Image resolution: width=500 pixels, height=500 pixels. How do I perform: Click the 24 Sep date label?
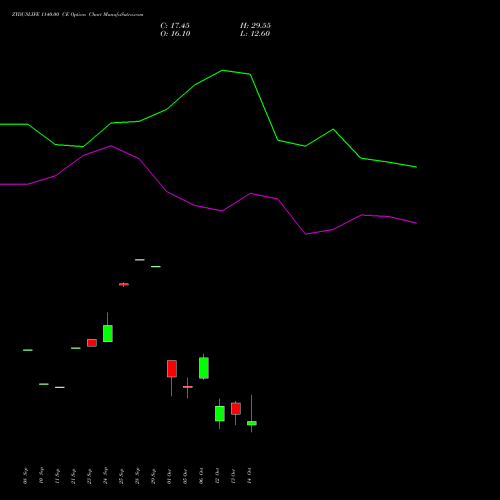pyautogui.click(x=105, y=476)
